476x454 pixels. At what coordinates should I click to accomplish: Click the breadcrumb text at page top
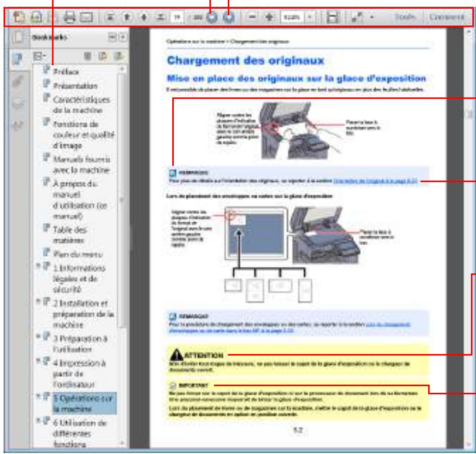228,41
